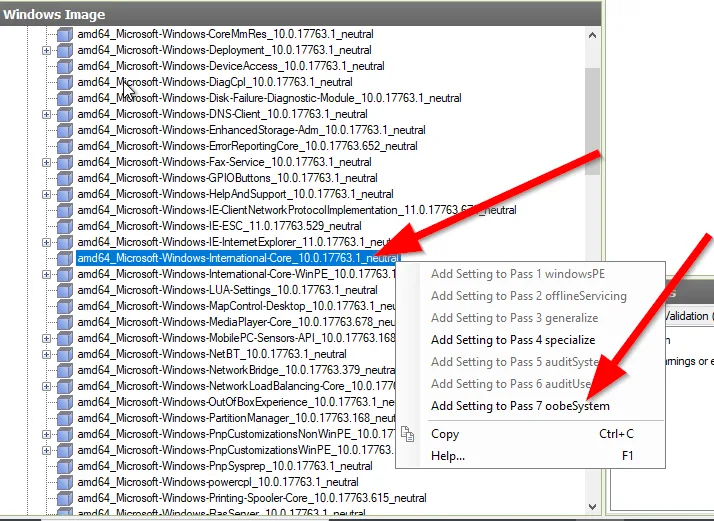This screenshot has width=714, height=521.
Task: Select amd64_Microsoft-Windows-powercpl_10.0.17763.1_neutral row
Action: [x=218, y=482]
